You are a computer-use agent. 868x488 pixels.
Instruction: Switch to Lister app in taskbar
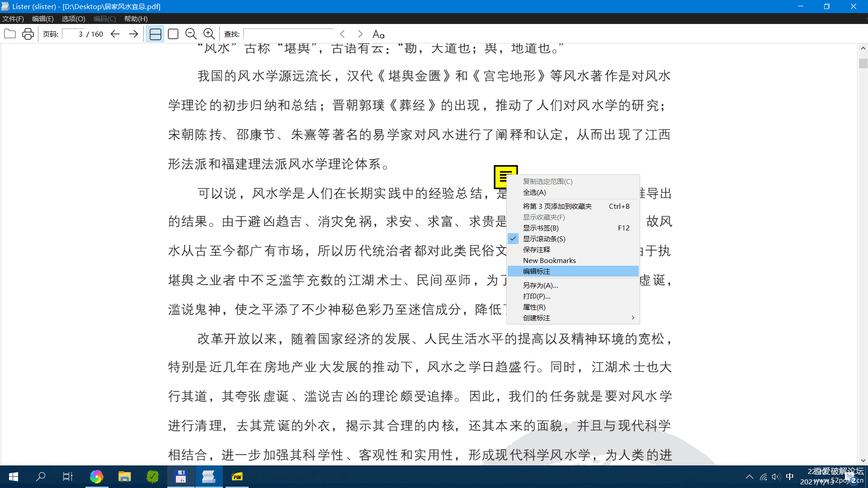[209, 476]
